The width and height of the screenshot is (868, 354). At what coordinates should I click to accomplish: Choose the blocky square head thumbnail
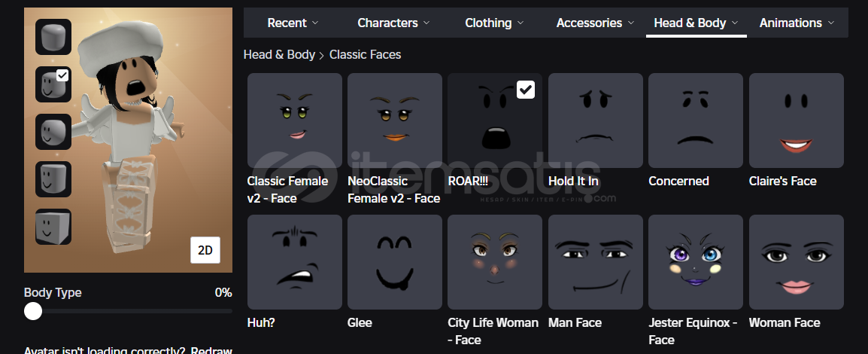click(x=53, y=227)
